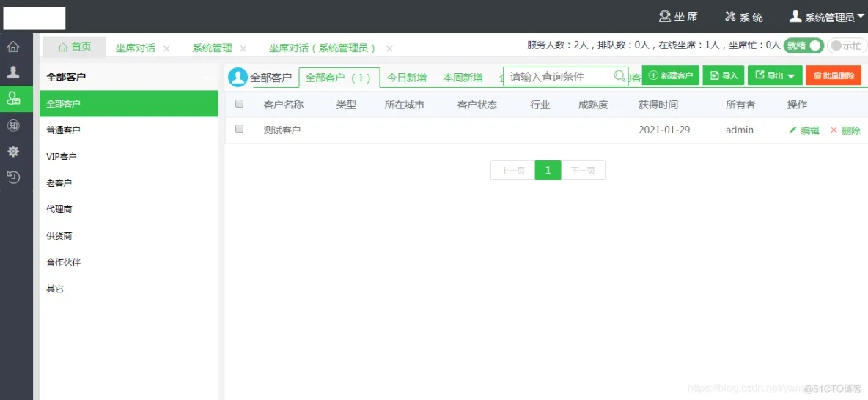Viewport: 868px width, 400px height.
Task: Select page 1 in pagination
Action: tap(548, 171)
